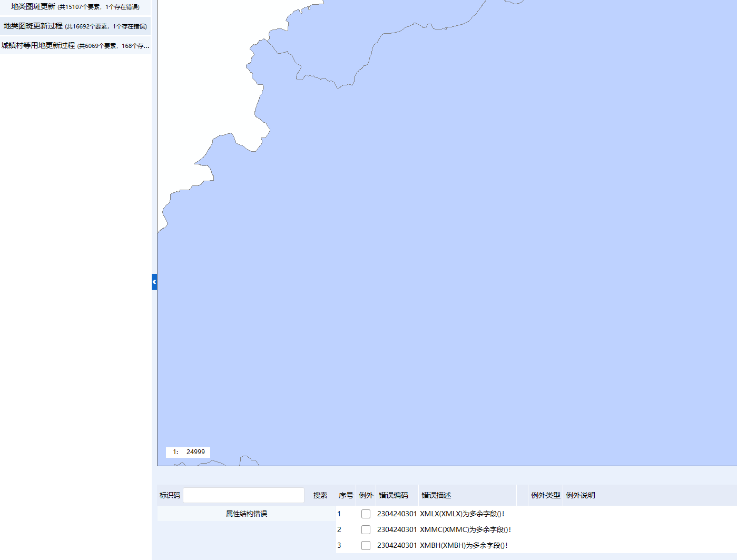Sort by the 序号 column header
737x560 pixels.
click(346, 495)
